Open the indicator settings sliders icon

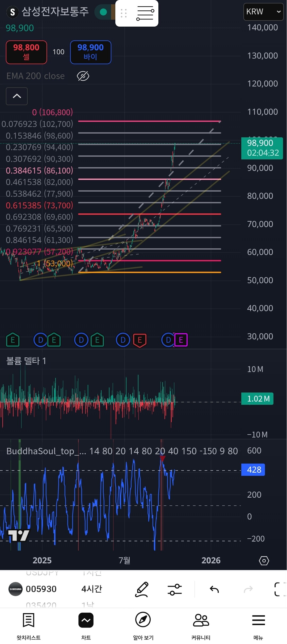(x=175, y=589)
